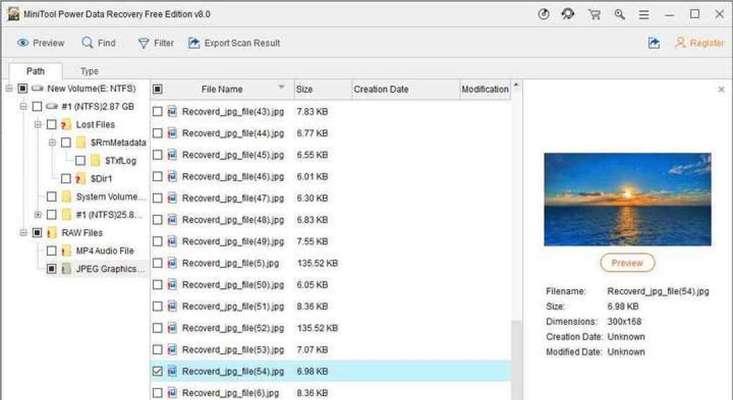Switch to the Path tab

tap(36, 71)
